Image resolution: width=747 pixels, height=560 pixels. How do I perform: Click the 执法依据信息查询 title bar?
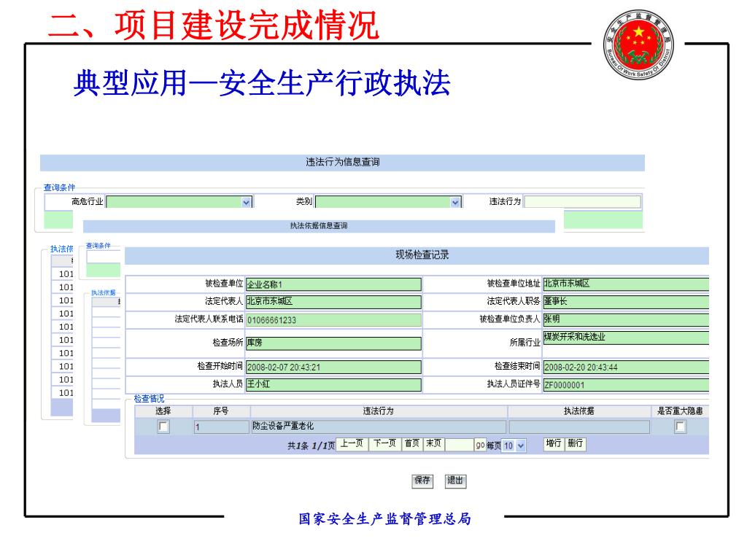point(320,226)
